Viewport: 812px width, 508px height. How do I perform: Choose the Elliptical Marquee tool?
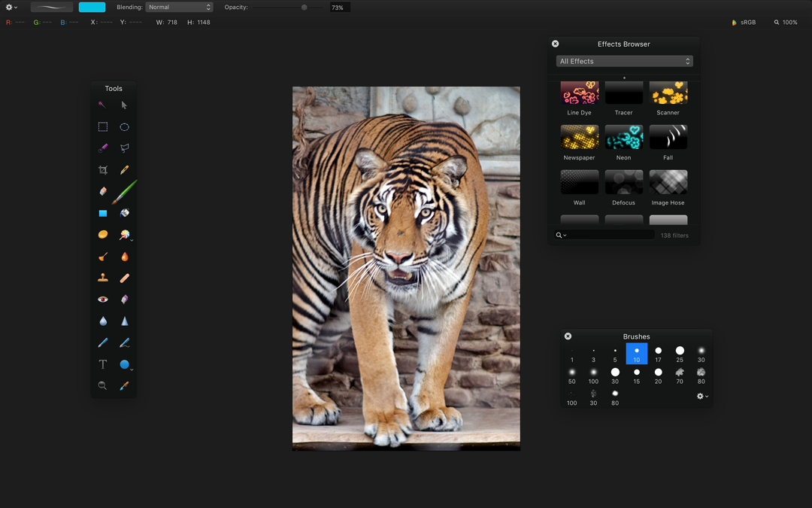[x=124, y=127]
